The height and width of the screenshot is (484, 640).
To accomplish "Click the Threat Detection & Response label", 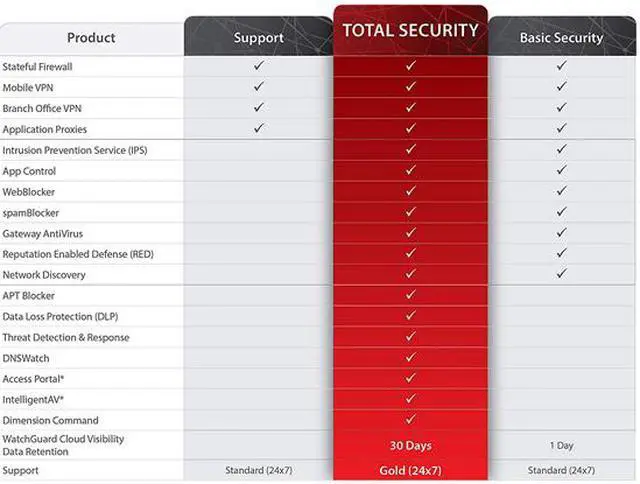I will 66,337.
